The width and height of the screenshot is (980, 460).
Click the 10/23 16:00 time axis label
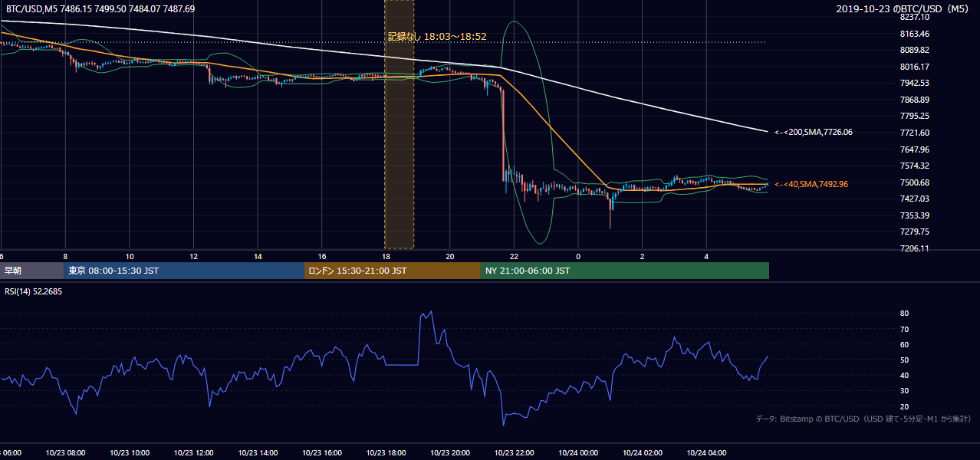pyautogui.click(x=321, y=453)
